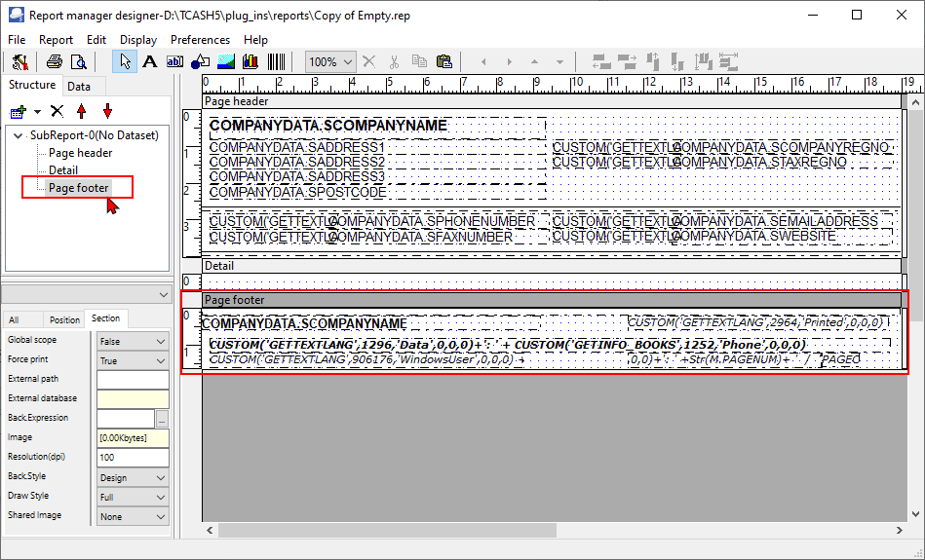Screen dimensions: 925x560
Task: Move section up with red arrow
Action: [x=82, y=111]
